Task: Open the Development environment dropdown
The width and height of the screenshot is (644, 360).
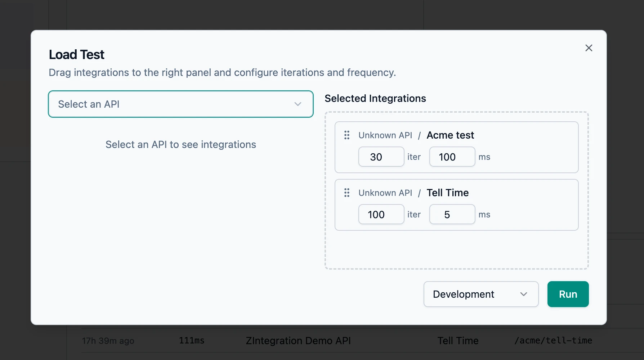Action: (x=481, y=294)
